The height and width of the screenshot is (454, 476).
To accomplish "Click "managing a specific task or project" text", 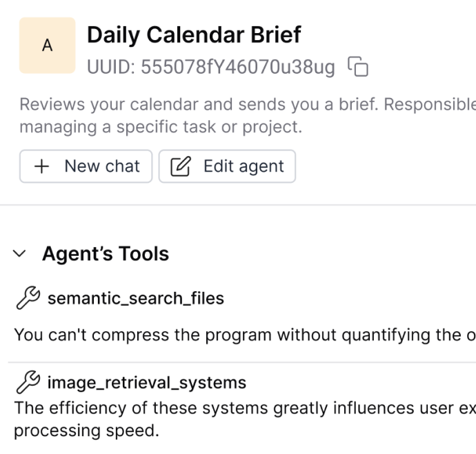I will point(161,128).
